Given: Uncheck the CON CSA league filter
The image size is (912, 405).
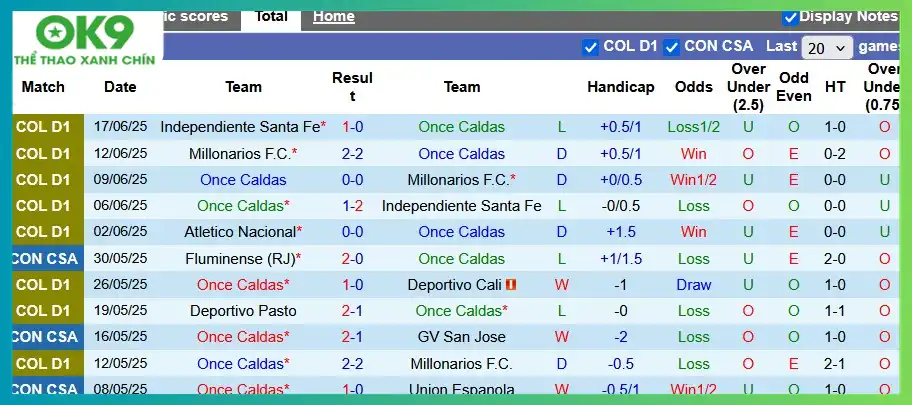Looking at the screenshot, I should 672,46.
